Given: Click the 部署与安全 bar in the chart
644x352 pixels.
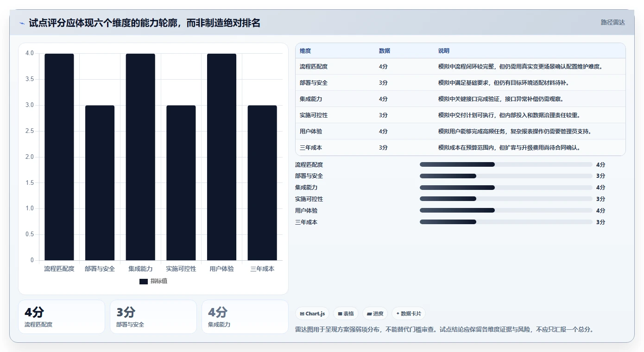Looking at the screenshot, I should [x=100, y=183].
